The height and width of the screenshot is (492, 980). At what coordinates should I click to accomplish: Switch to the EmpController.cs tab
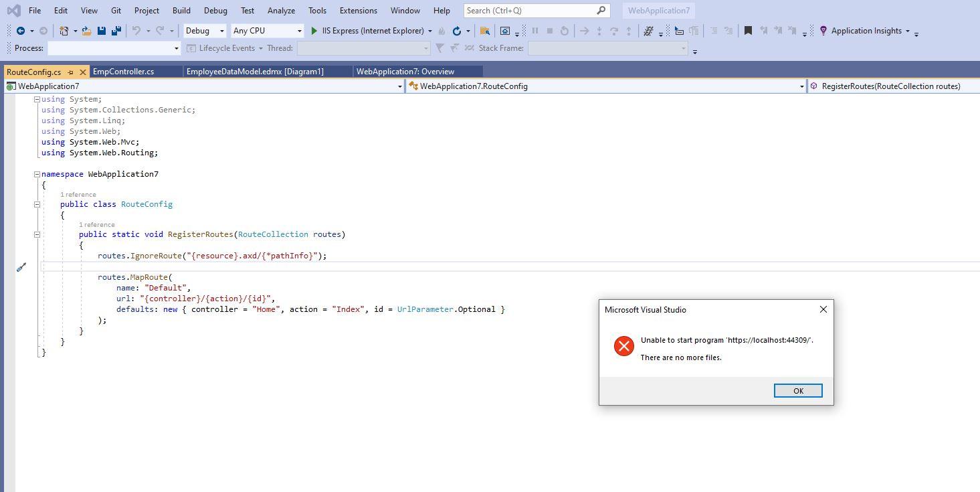coord(125,71)
